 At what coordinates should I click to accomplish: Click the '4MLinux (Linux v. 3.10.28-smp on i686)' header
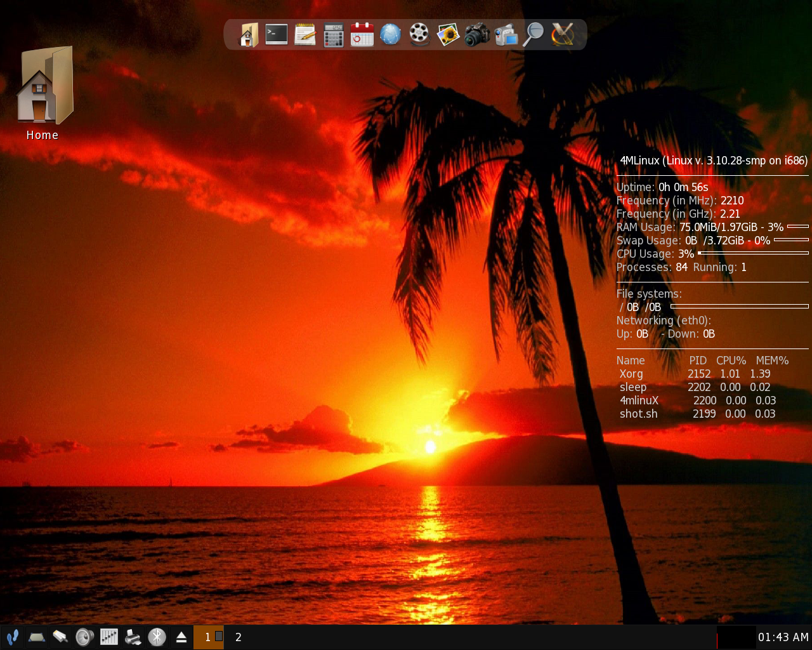tap(714, 161)
